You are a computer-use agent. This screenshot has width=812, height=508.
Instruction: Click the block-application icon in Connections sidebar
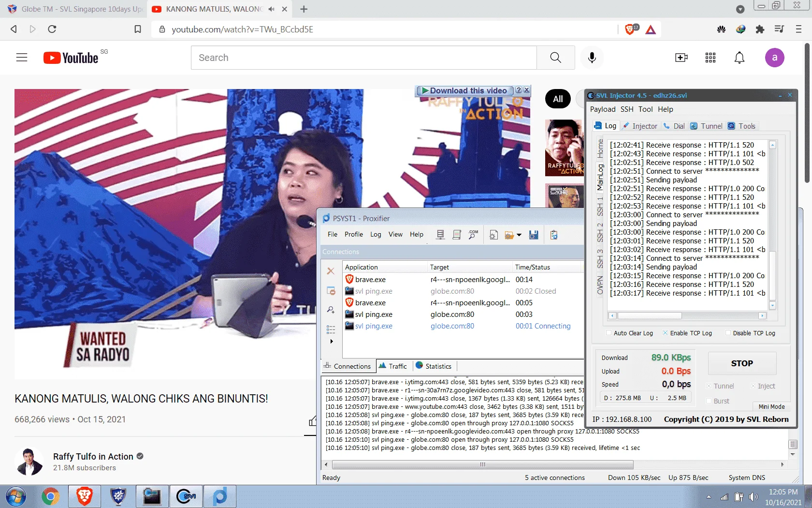(331, 291)
